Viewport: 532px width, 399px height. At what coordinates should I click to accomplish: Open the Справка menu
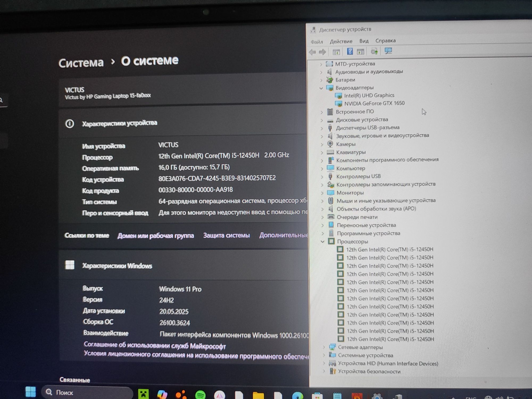(385, 41)
